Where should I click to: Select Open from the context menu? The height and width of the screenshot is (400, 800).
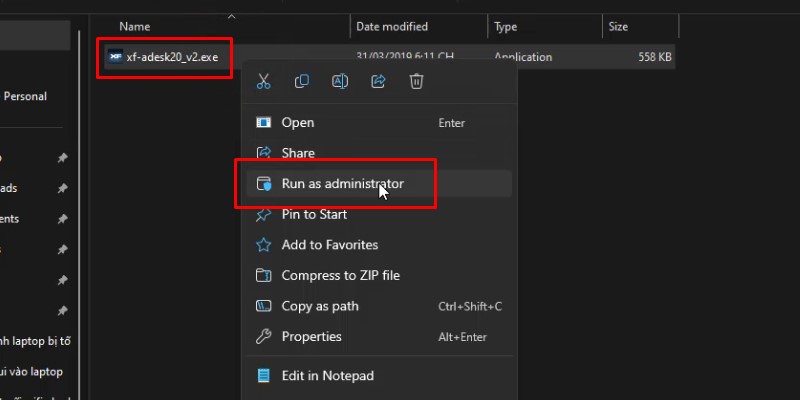[298, 123]
